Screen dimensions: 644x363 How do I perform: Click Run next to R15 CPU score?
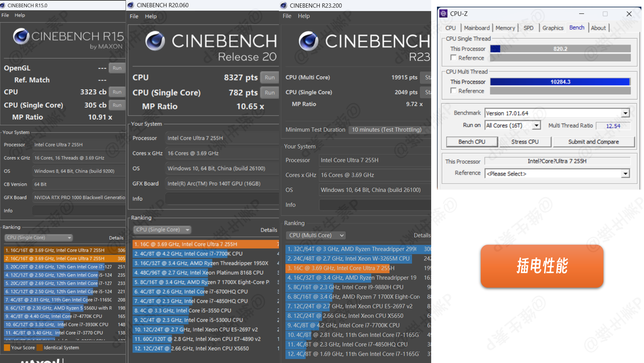(117, 92)
